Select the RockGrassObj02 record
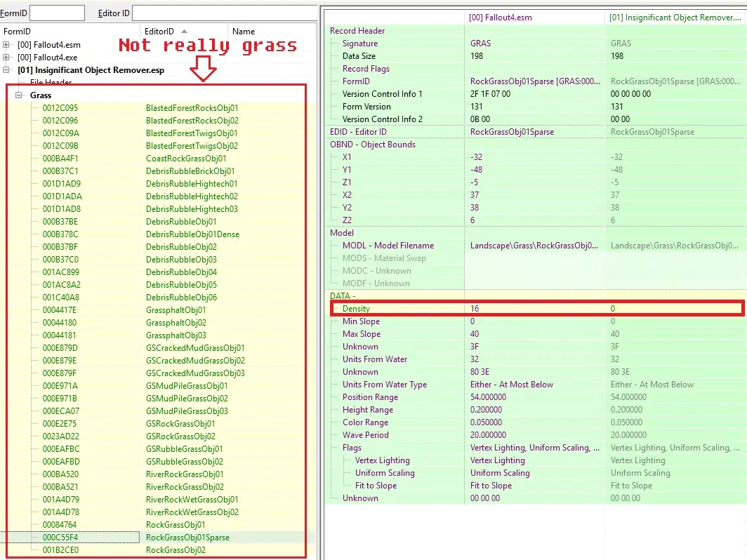This screenshot has height=560, width=747. 176,550
